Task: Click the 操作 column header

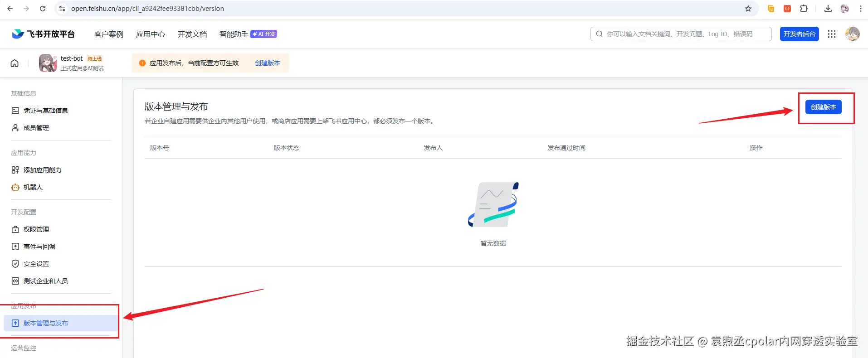Action: 756,148
